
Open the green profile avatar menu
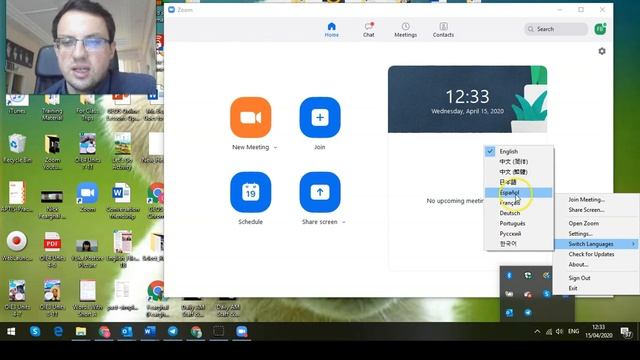point(600,29)
